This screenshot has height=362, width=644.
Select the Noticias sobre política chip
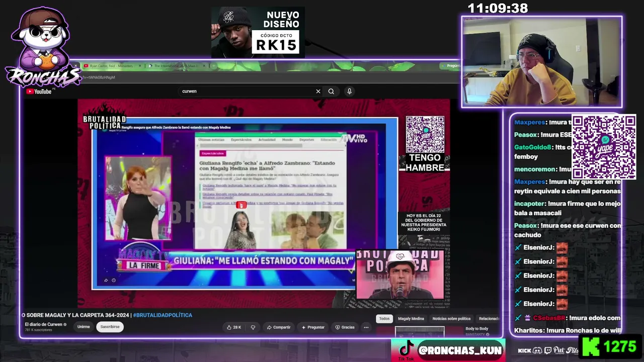pos(452,319)
